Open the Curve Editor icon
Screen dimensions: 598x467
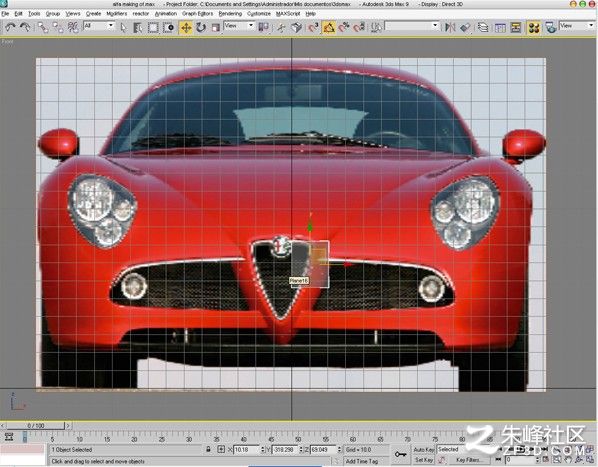click(500, 27)
